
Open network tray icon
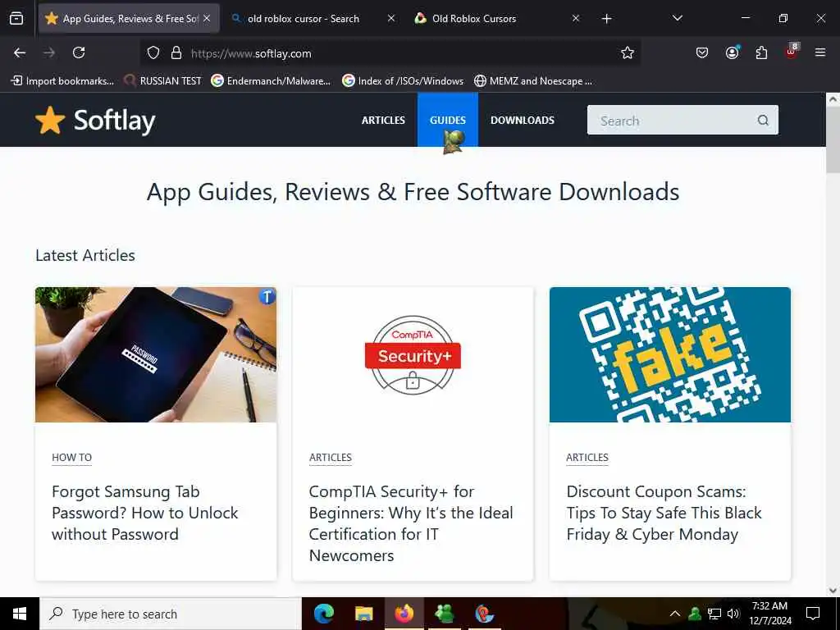(x=714, y=614)
